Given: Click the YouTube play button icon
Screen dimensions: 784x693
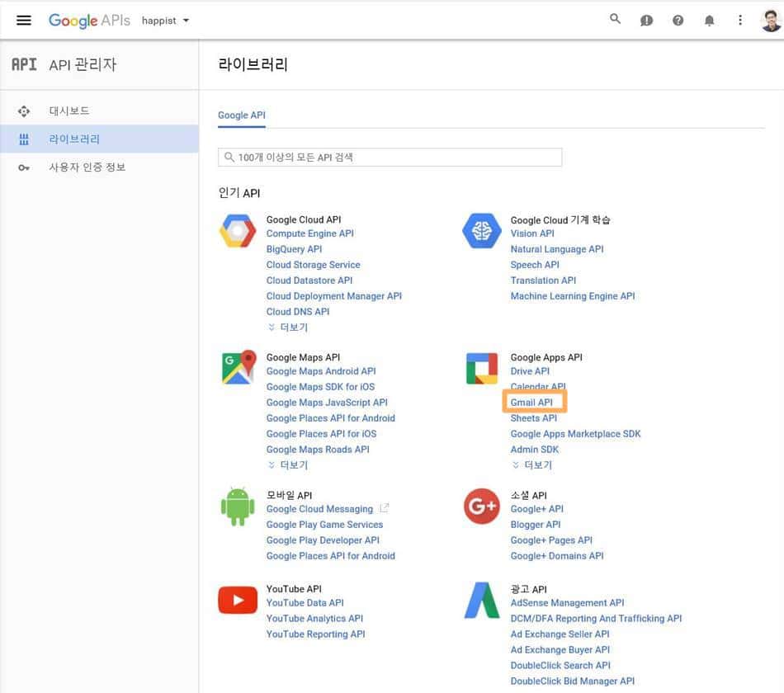Looking at the screenshot, I should [x=237, y=600].
